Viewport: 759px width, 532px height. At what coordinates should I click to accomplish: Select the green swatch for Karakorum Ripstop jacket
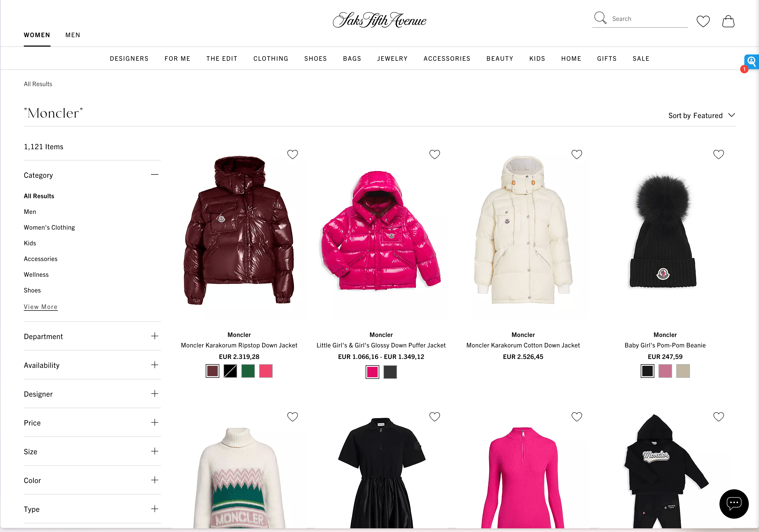[x=248, y=371]
